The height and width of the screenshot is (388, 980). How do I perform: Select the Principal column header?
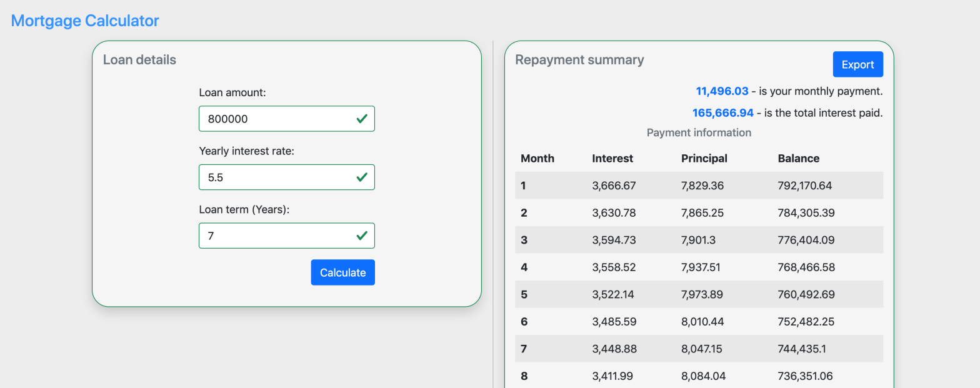[x=704, y=159]
